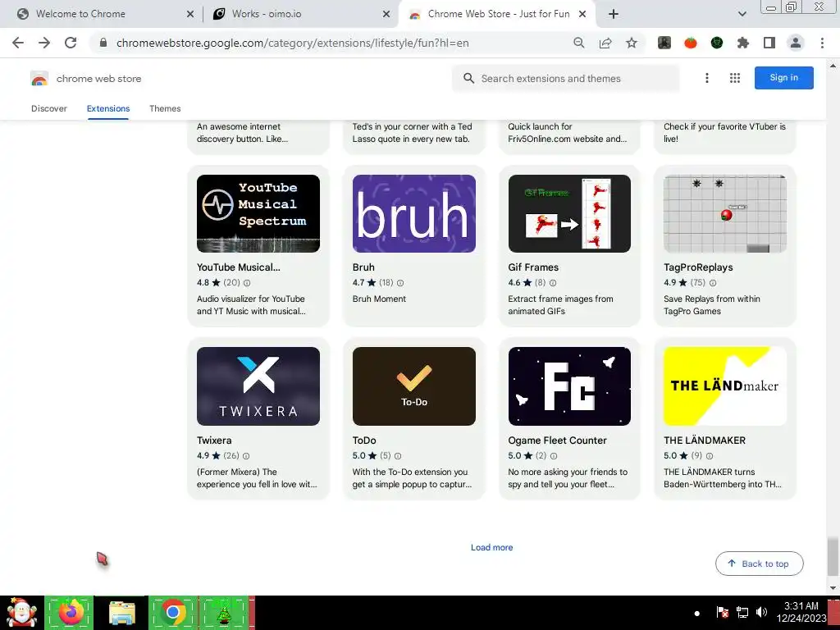
Task: View site information lock icon
Action: click(103, 43)
